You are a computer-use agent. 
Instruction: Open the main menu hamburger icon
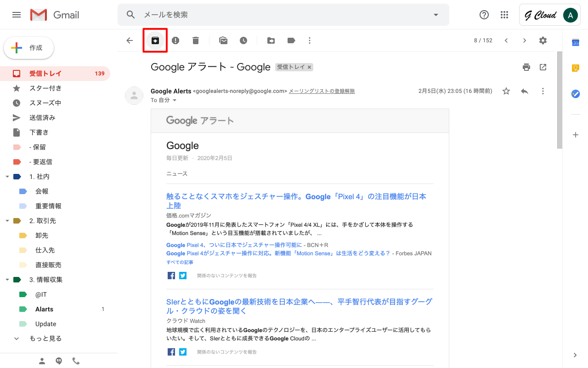coord(17,15)
